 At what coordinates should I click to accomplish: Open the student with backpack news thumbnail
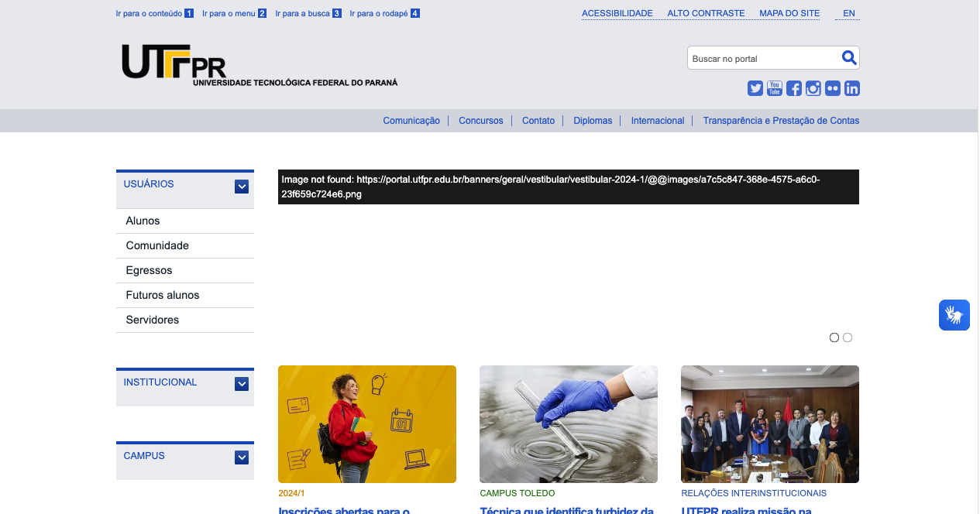click(x=367, y=424)
